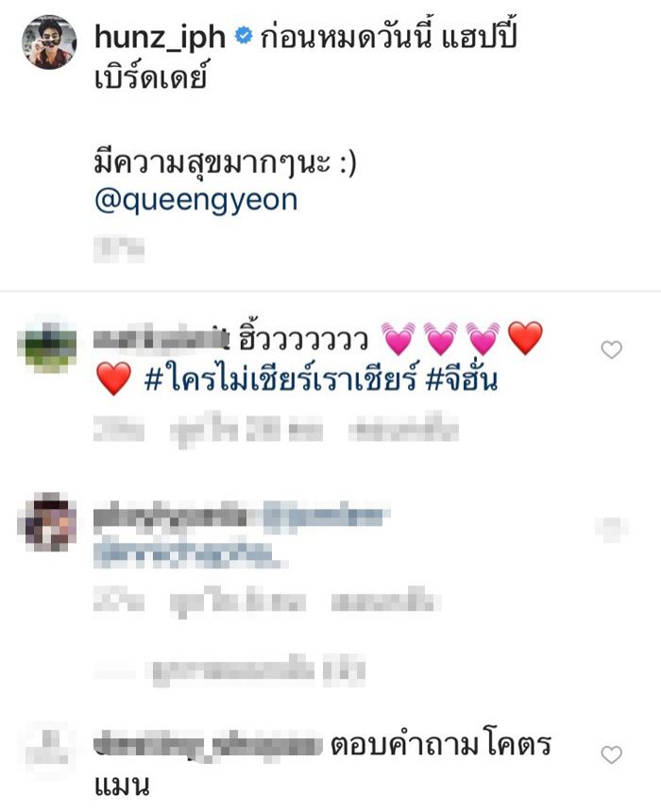Like the fully blurred middle comment
The width and height of the screenshot is (661, 812).
[x=611, y=530]
